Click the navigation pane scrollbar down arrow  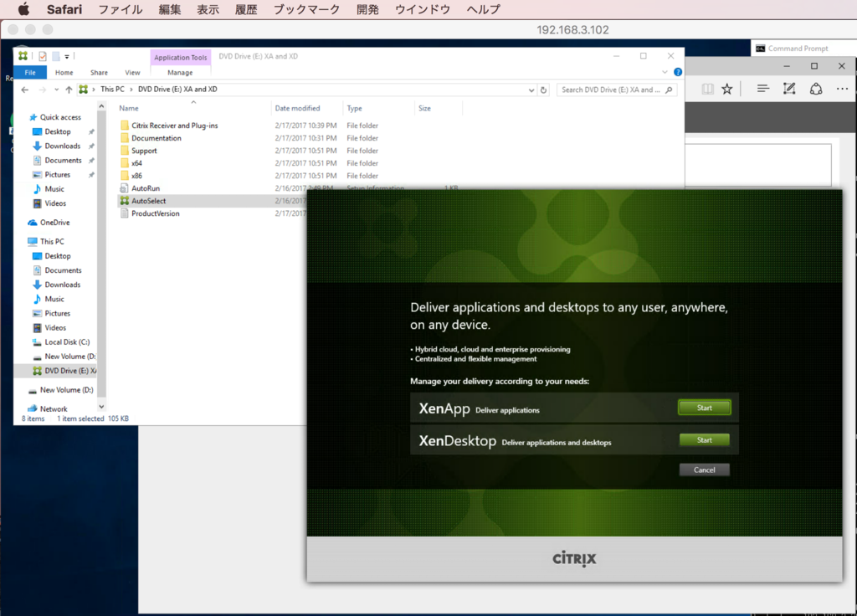[101, 408]
